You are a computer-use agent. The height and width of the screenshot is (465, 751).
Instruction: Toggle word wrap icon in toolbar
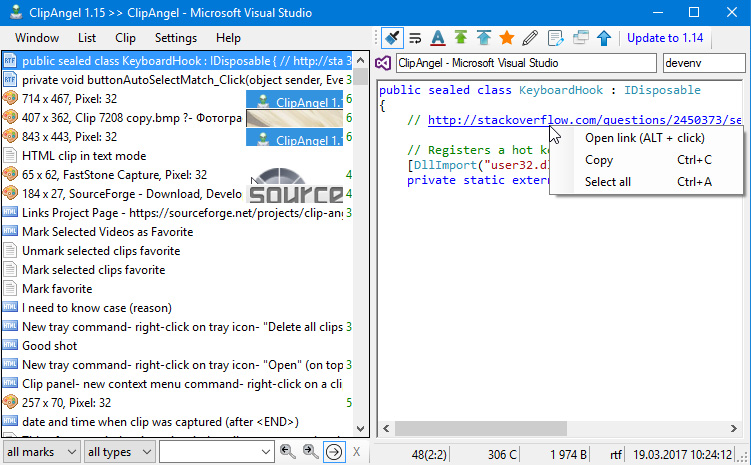point(415,38)
